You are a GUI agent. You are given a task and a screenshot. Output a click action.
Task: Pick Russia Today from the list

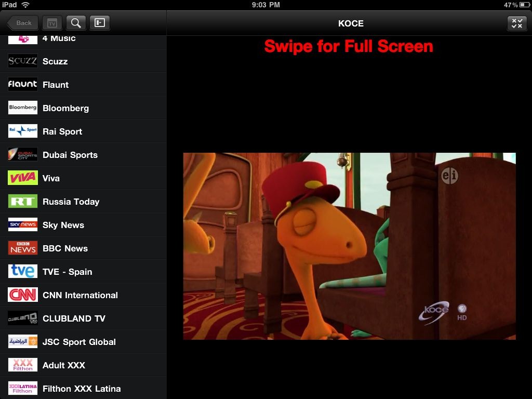point(71,202)
